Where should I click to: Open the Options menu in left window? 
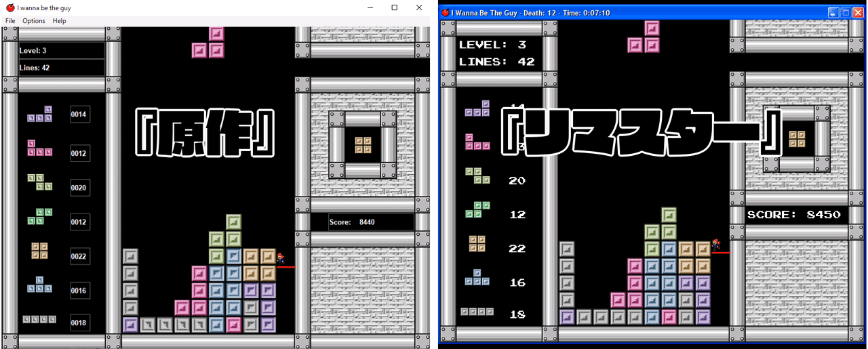coord(34,21)
